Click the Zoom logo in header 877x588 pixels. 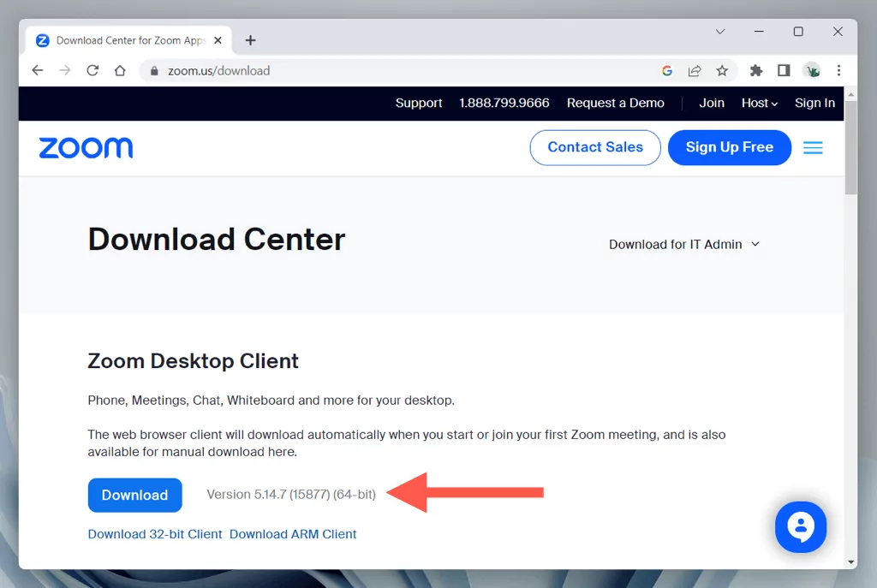pyautogui.click(x=86, y=148)
